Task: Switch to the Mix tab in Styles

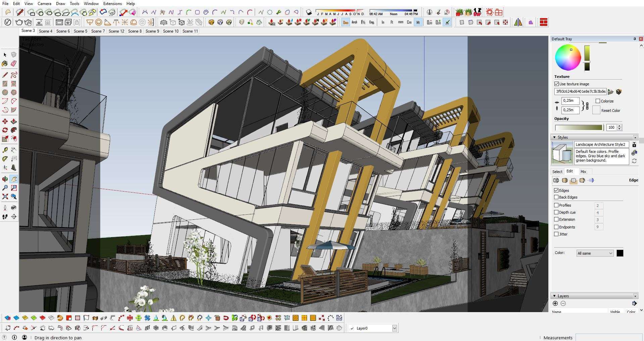Action: click(x=583, y=172)
